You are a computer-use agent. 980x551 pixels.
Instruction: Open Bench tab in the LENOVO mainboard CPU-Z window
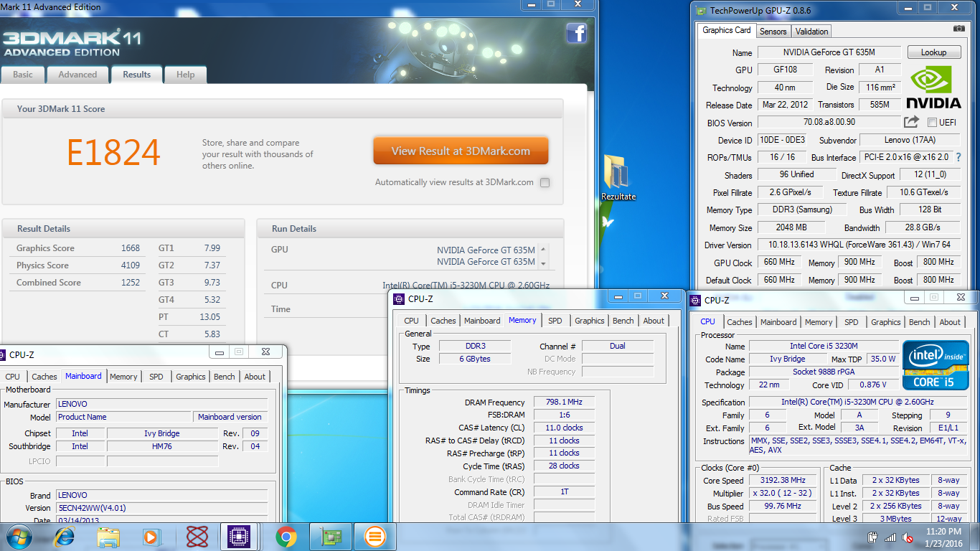click(225, 377)
